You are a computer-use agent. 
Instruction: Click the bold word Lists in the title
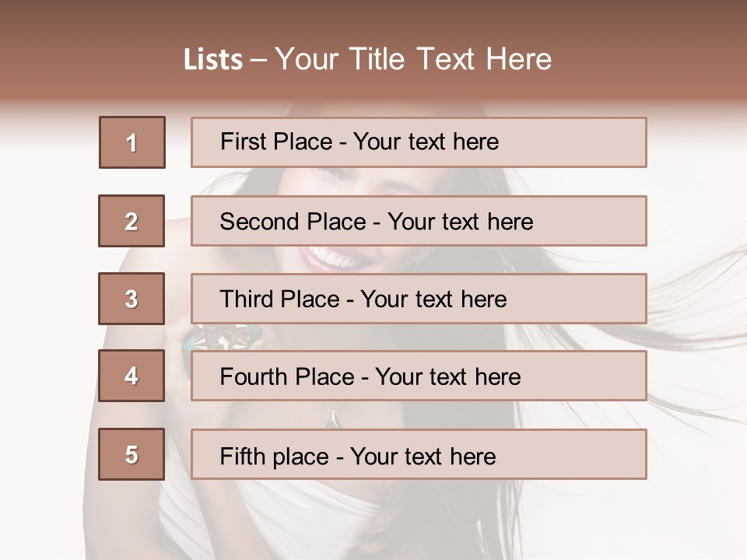213,59
